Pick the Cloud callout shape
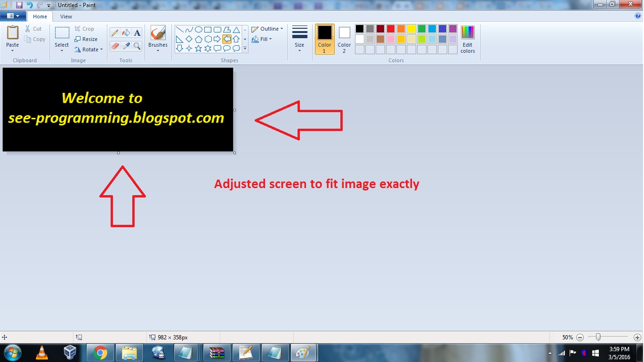 pyautogui.click(x=236, y=48)
